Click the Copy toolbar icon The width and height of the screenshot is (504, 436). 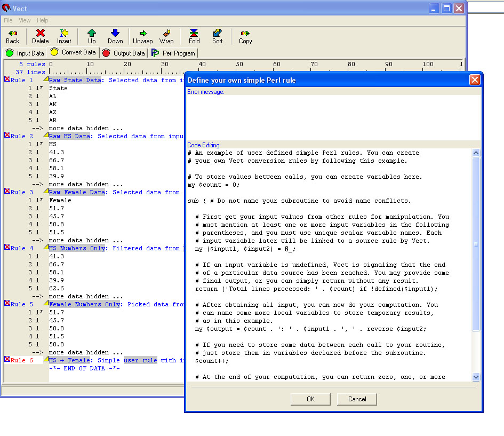(245, 36)
